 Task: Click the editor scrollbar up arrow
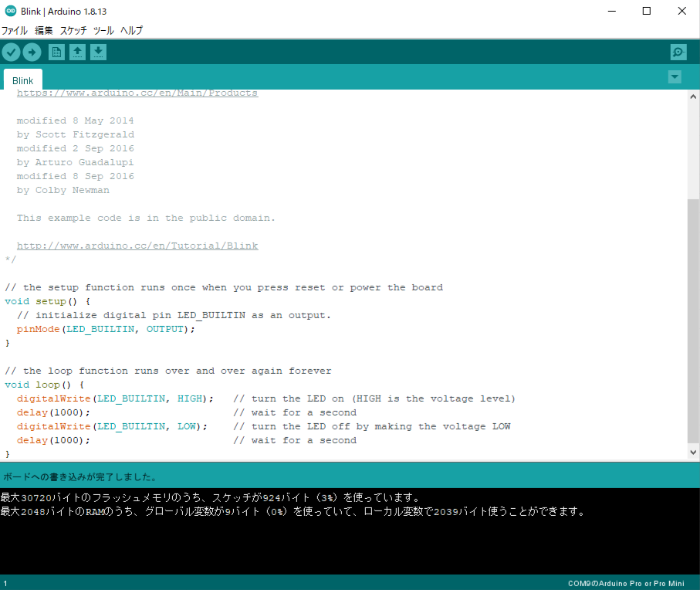coord(693,97)
